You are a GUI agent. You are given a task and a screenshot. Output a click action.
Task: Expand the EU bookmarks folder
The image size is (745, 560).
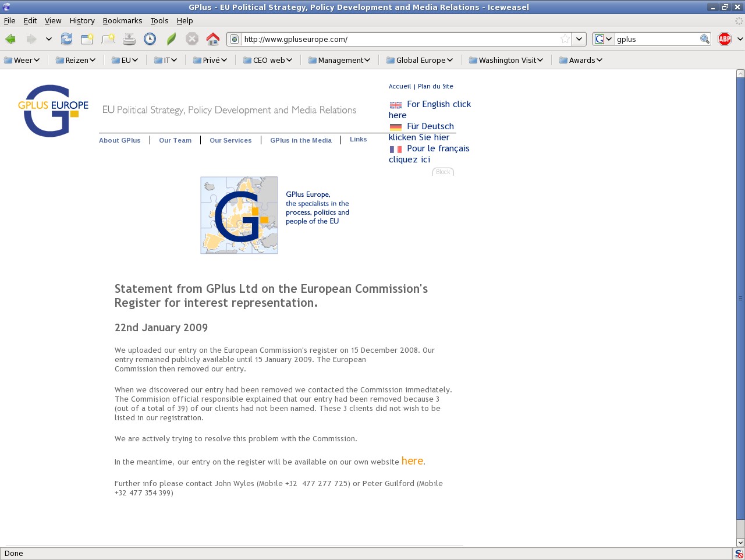[x=125, y=59]
